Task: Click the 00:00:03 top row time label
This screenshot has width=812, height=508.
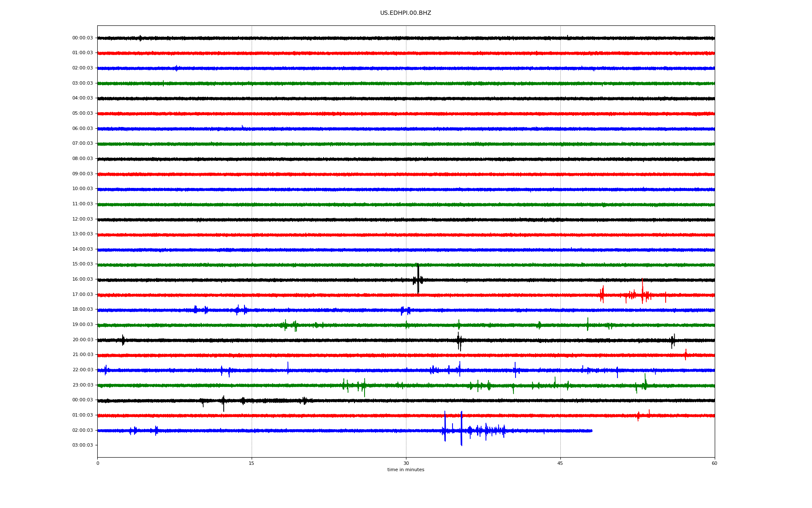Action: pyautogui.click(x=82, y=38)
